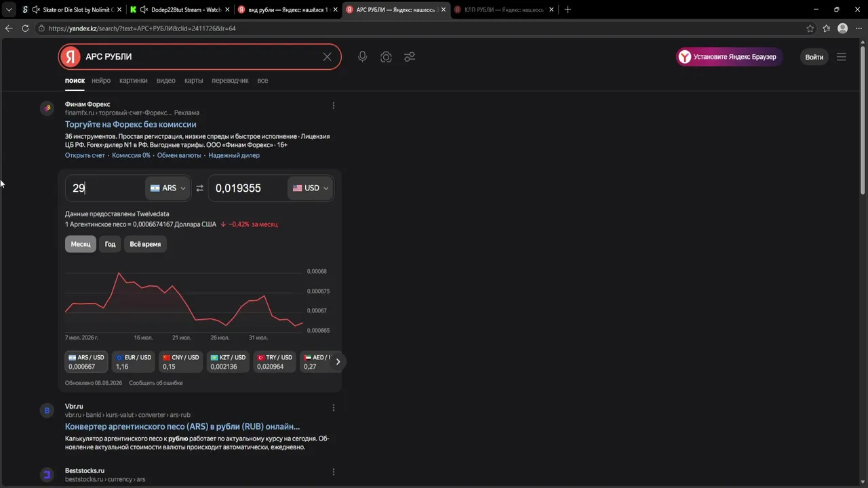
Task: Select the Всё время chart period
Action: coord(145,244)
